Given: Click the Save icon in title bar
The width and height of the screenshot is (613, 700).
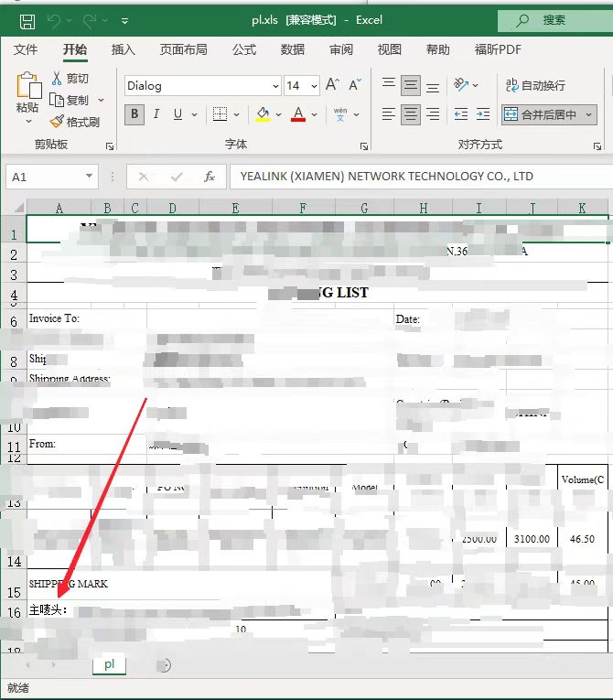Looking at the screenshot, I should tap(27, 21).
